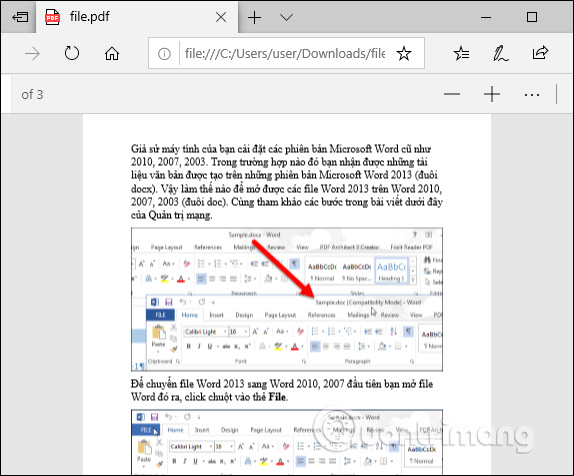
Task: Click the bold word 'File' in paragraph
Action: coord(277,397)
